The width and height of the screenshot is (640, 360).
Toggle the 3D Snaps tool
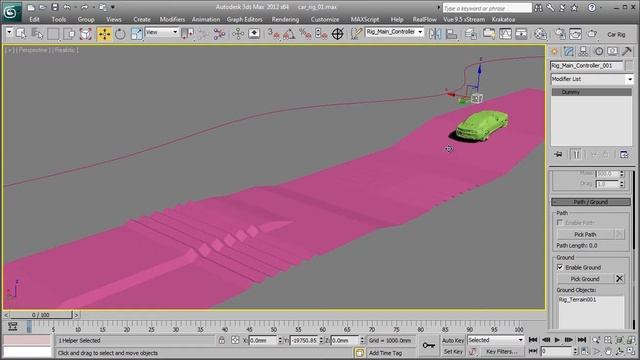coord(273,34)
